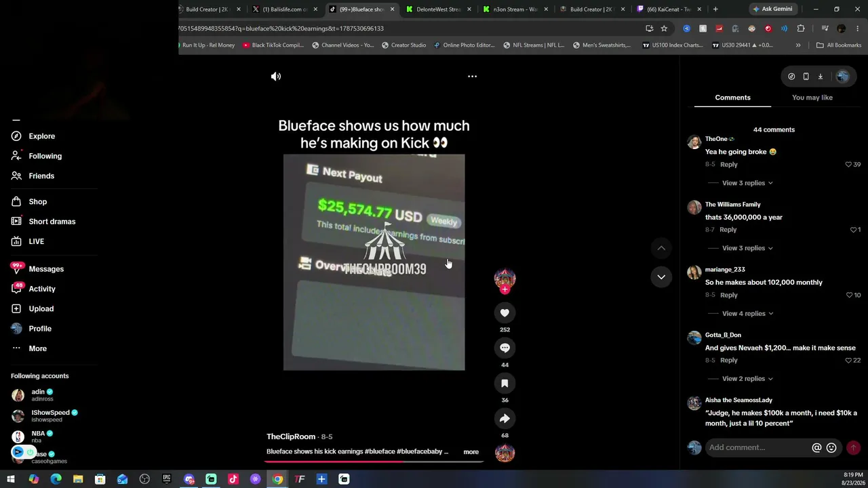Insert a mention with the @ icon
868x488 pixels.
[x=816, y=447]
